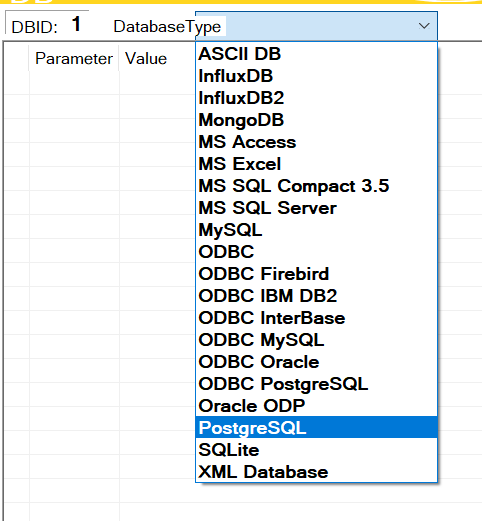This screenshot has width=482, height=521.
Task: Select ODBC IBM DB2
Action: click(x=316, y=296)
